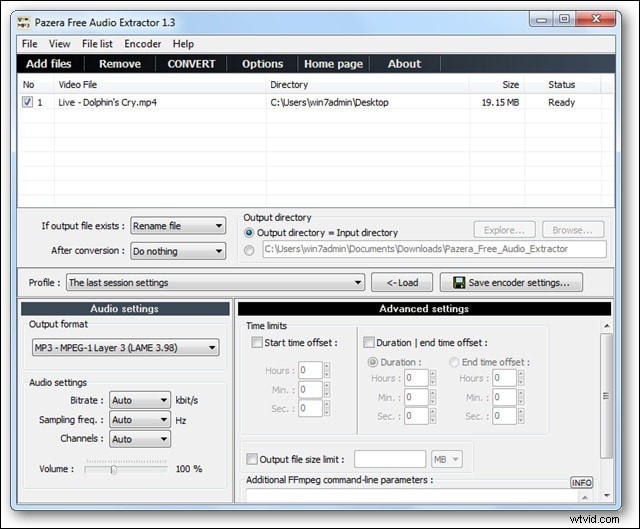The width and height of the screenshot is (640, 529).
Task: Open the Bitrate dropdown
Action: [139, 400]
